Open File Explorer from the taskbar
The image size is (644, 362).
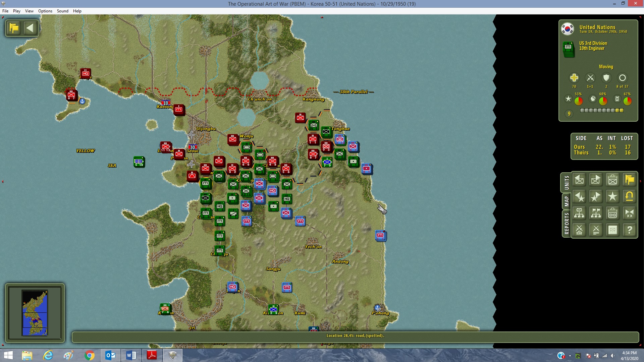point(27,355)
